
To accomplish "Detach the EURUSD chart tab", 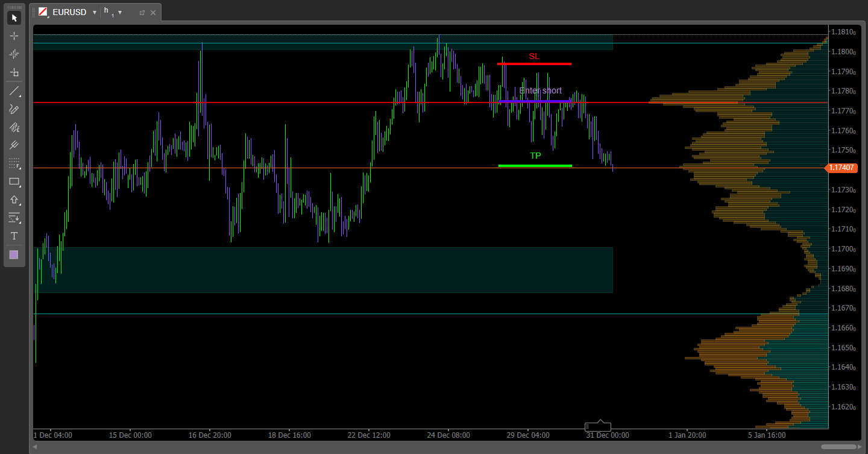I will pos(142,12).
